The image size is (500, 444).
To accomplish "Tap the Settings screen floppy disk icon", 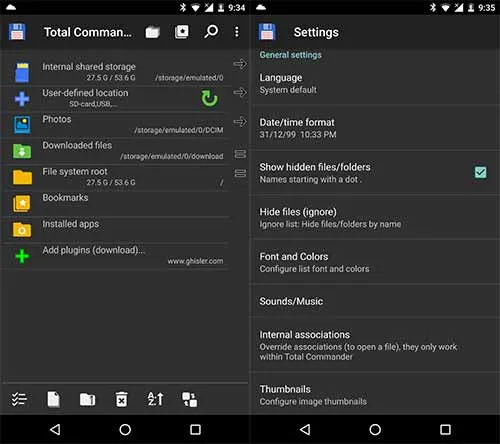I will 267,32.
